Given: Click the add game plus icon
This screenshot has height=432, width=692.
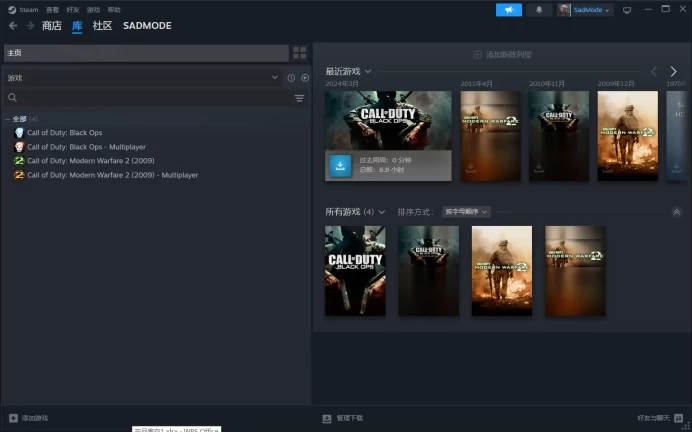Looking at the screenshot, I should [x=13, y=418].
